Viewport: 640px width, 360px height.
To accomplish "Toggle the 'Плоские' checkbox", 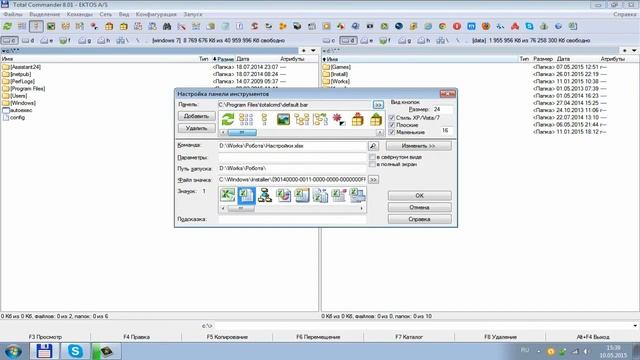I will (392, 125).
